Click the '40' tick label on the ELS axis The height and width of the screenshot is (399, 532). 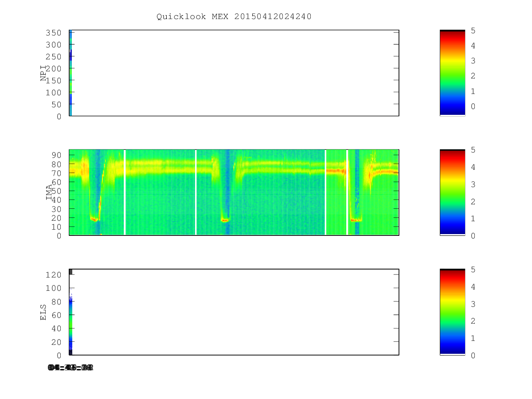56,329
